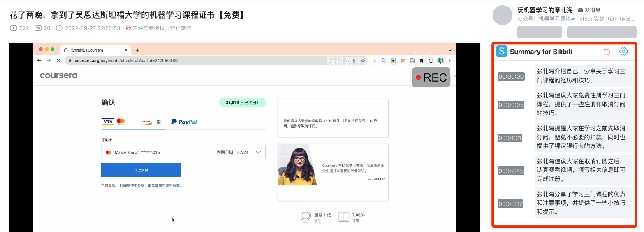The height and width of the screenshot is (232, 644).
Task: Click the clock icon before the upload date
Action: tap(59, 28)
